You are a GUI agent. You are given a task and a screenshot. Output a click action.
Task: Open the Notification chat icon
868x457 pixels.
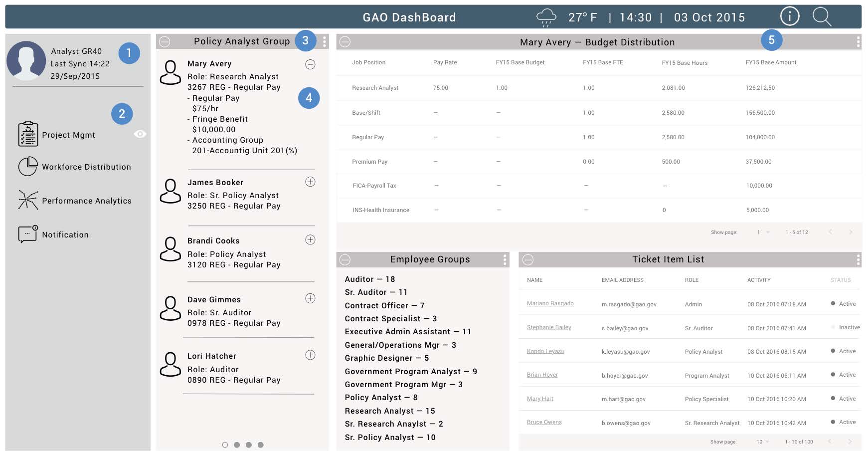[x=28, y=234]
